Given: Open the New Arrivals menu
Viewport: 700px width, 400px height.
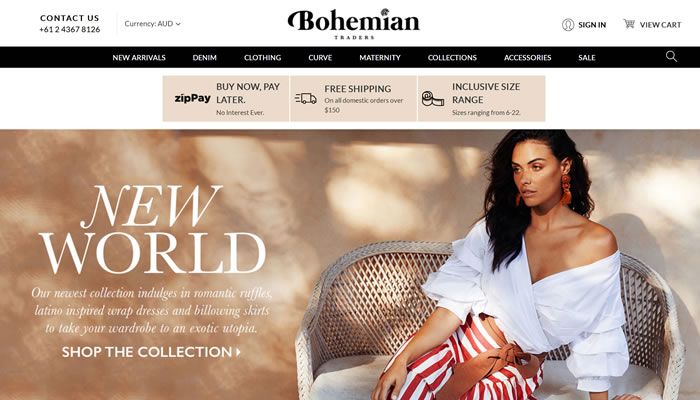Looking at the screenshot, I should tap(139, 58).
